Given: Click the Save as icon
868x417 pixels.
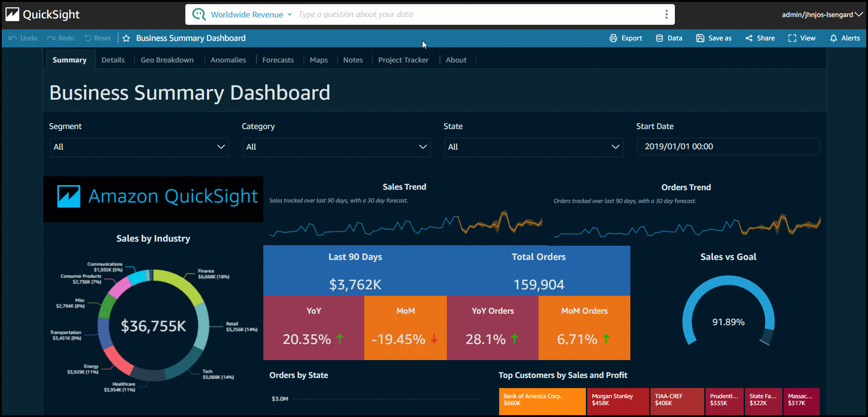Looking at the screenshot, I should coord(700,38).
